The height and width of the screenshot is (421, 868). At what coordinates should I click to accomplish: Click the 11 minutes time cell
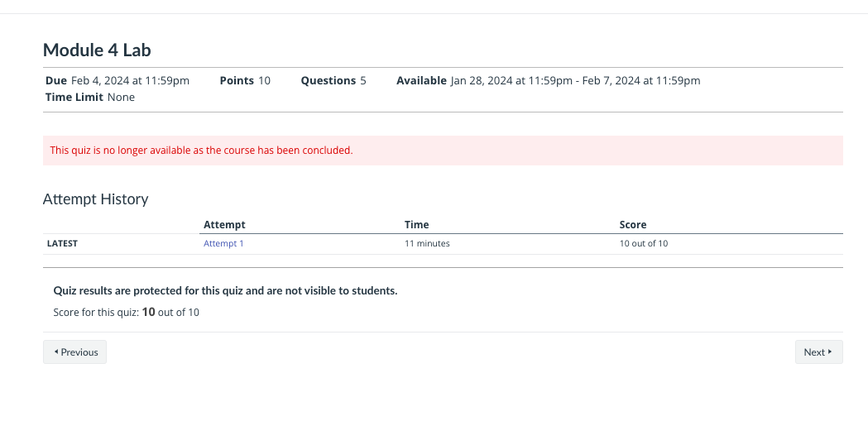(427, 243)
